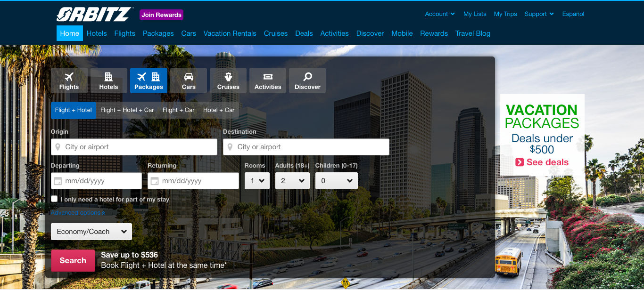Screen dimensions: 644x290
Task: Select the Activities ticket icon tab
Action: (268, 81)
